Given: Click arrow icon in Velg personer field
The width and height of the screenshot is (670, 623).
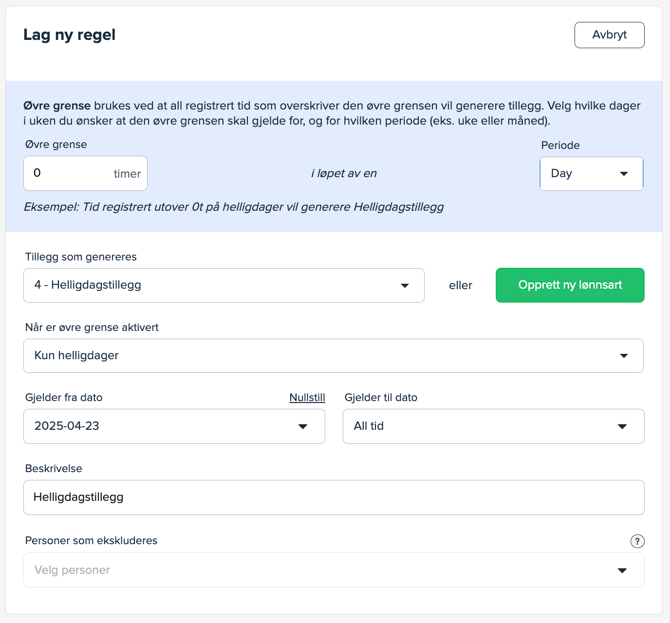Looking at the screenshot, I should [622, 571].
